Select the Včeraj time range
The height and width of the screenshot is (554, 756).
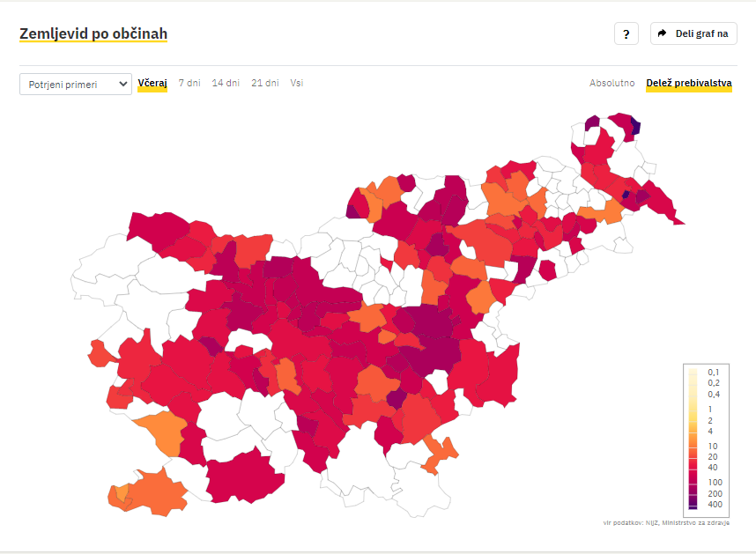(x=152, y=83)
